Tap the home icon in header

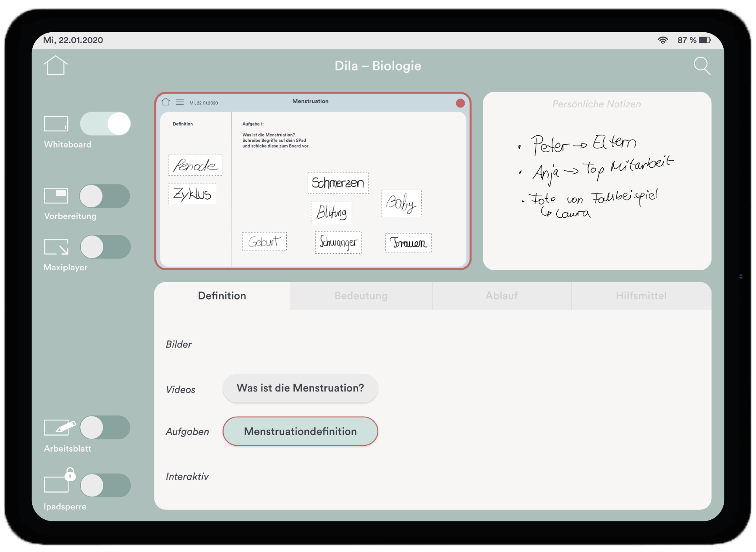click(56, 65)
